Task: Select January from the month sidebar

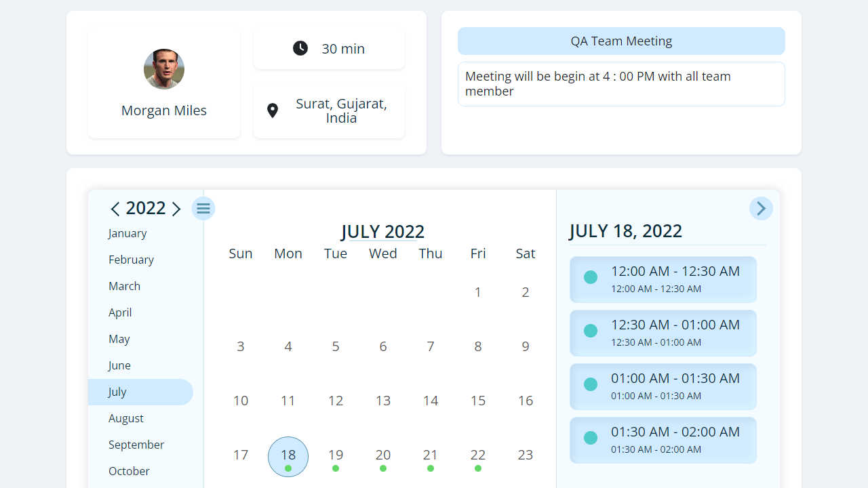Action: (127, 233)
